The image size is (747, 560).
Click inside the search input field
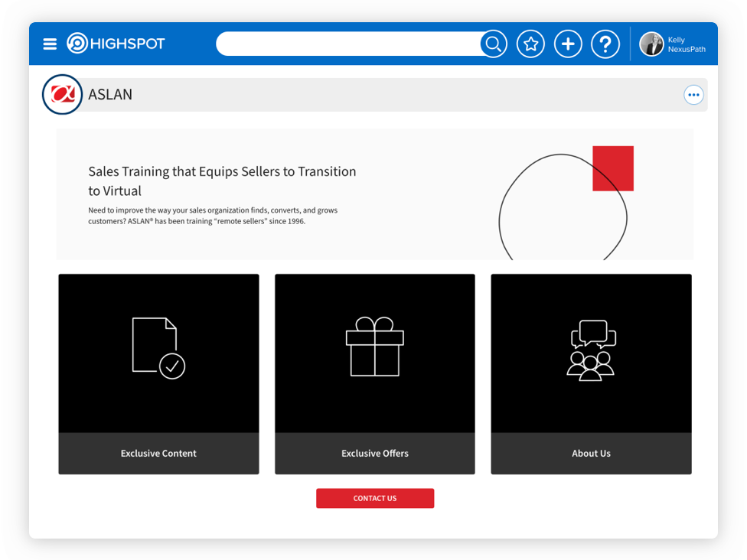348,44
